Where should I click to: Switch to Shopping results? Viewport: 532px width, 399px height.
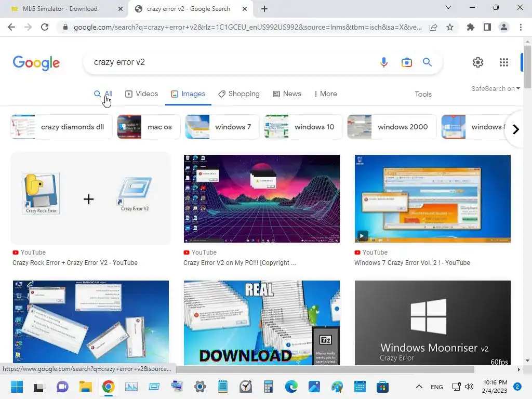(239, 94)
